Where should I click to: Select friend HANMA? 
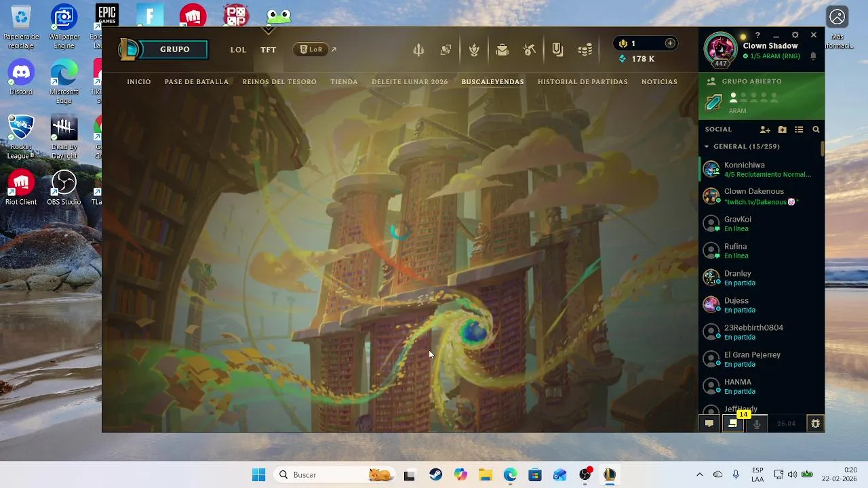click(x=762, y=386)
